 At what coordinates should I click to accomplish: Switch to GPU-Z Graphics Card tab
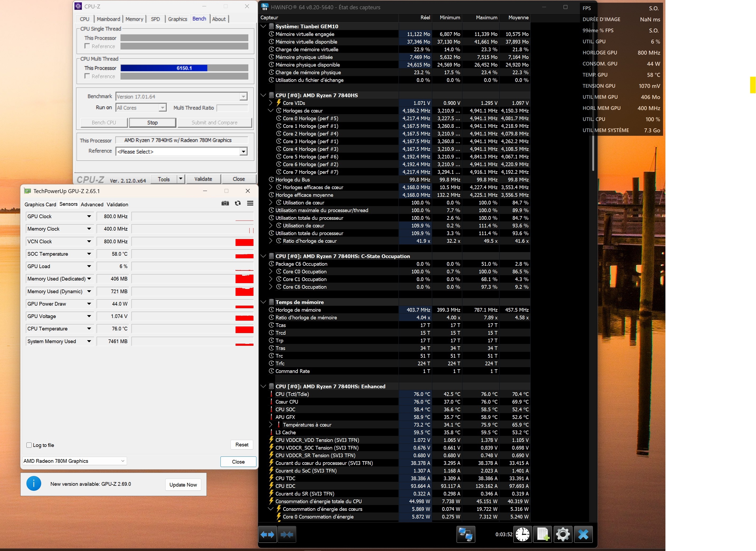tap(40, 204)
